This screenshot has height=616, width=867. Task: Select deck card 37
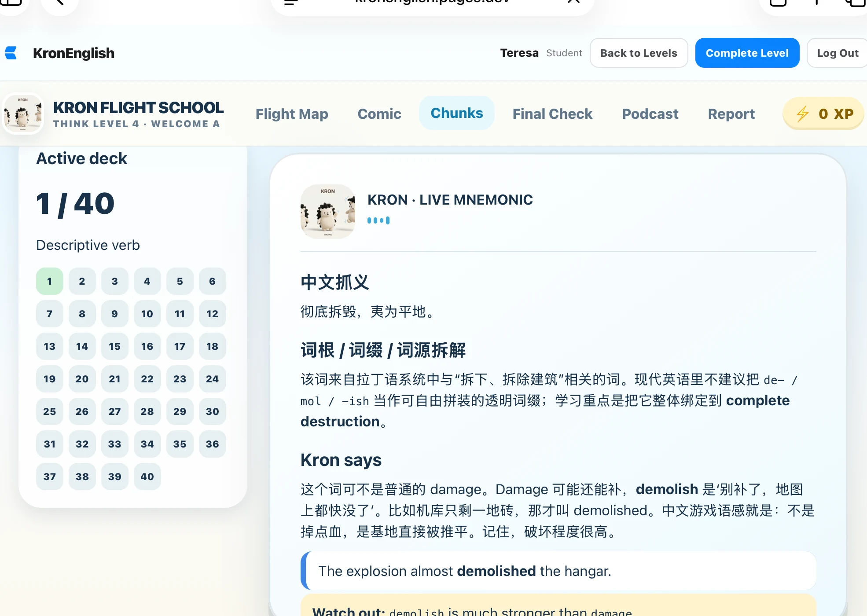(50, 477)
